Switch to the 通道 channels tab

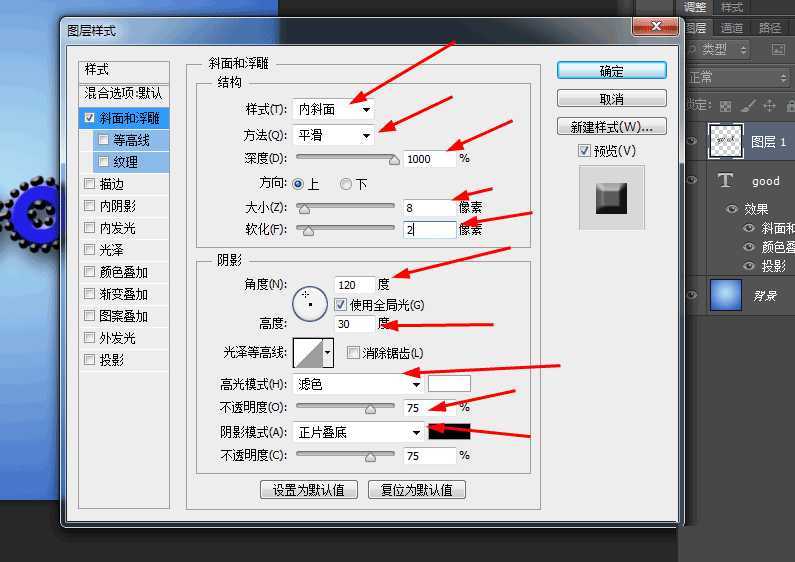point(732,28)
